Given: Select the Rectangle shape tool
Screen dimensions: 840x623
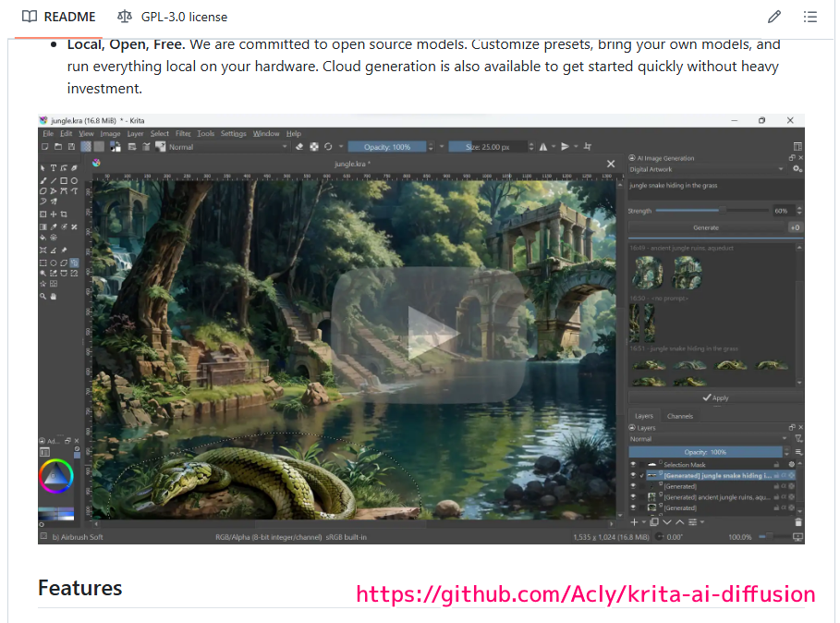Looking at the screenshot, I should pyautogui.click(x=64, y=181).
